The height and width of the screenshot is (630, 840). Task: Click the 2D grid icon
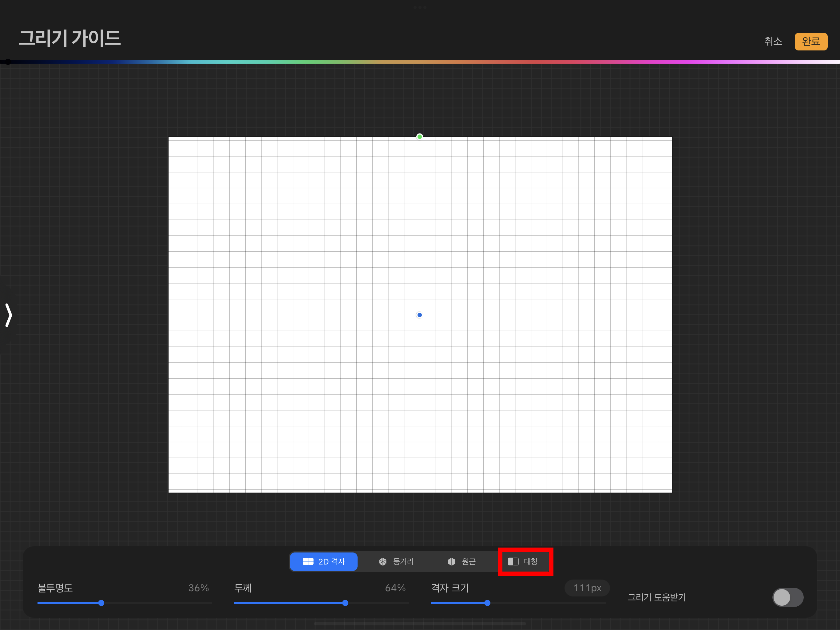[x=308, y=562]
